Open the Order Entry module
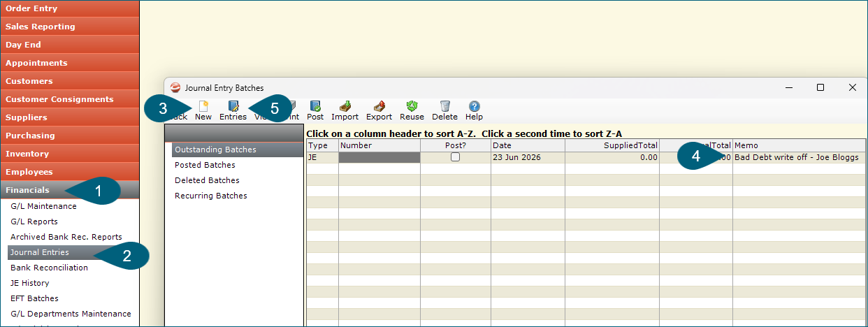 point(70,8)
